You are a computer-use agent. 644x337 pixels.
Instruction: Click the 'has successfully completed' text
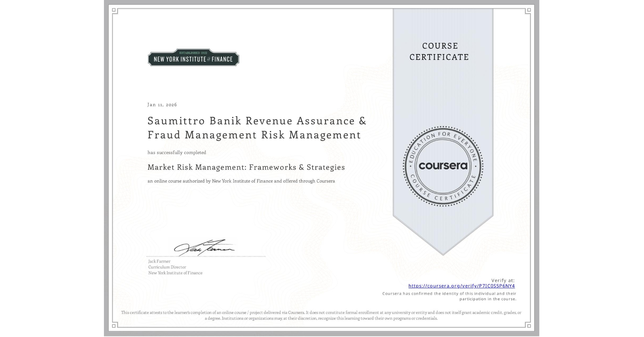(177, 153)
